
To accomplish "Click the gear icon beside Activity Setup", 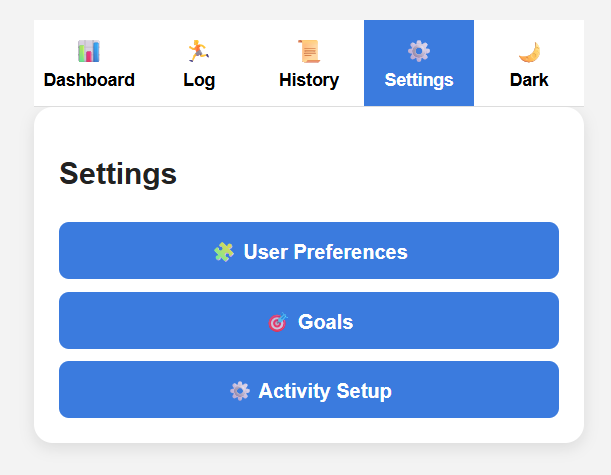I will [x=240, y=391].
